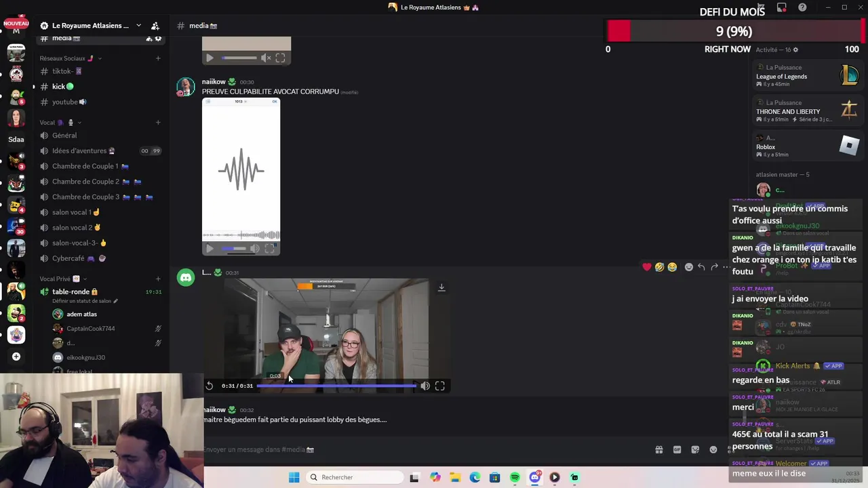Adjust audio clip seek bar
The height and width of the screenshot is (488, 868).
(x=233, y=249)
